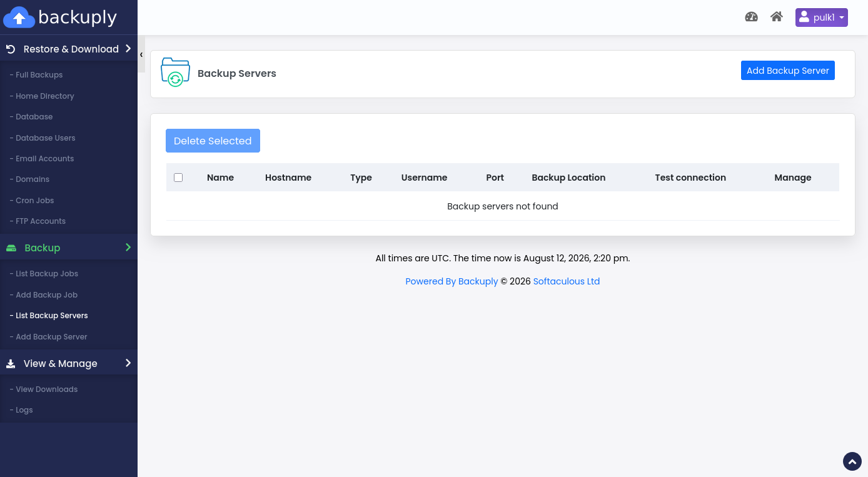This screenshot has width=868, height=477.
Task: Toggle the Backup section chevron
Action: pyautogui.click(x=128, y=248)
